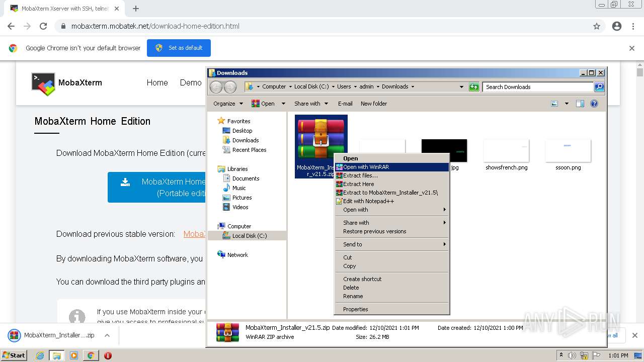This screenshot has width=644, height=362.
Task: Choose 'Create shortcut' in context menu
Action: (392, 279)
